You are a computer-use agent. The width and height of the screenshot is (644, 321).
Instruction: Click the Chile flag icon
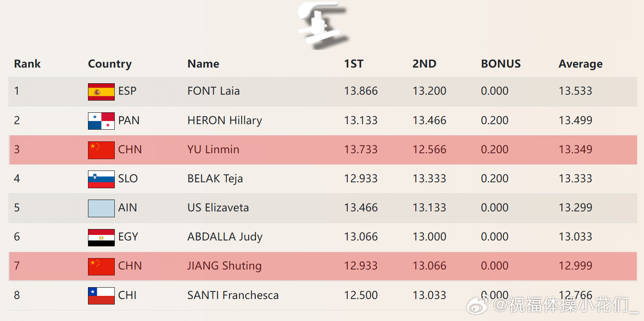click(101, 295)
